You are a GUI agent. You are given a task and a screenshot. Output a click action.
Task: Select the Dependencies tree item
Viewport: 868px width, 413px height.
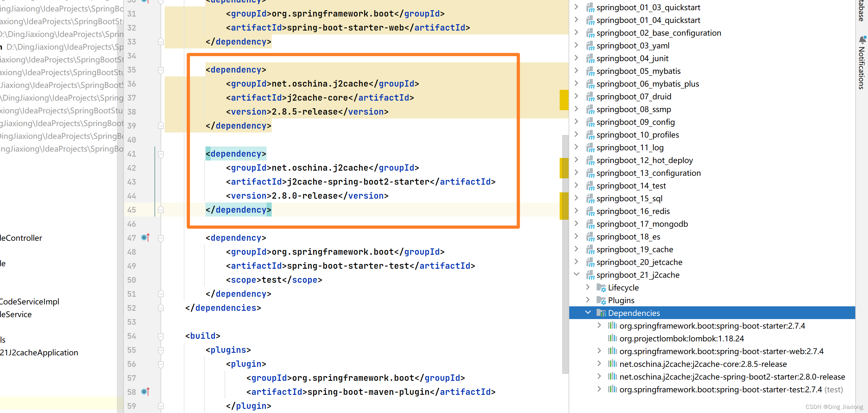click(712, 313)
